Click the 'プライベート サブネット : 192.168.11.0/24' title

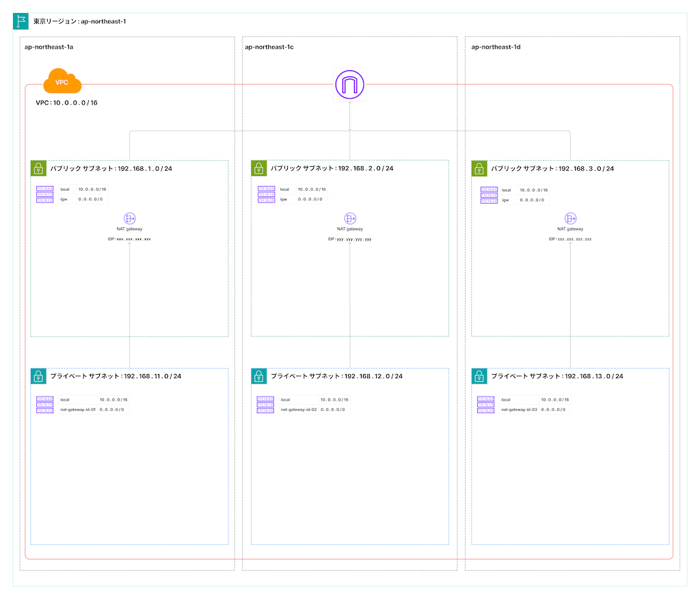click(x=116, y=376)
